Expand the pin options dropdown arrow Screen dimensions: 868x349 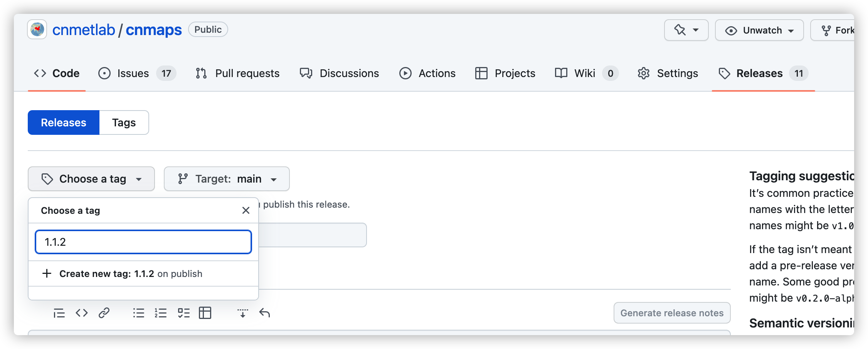696,30
